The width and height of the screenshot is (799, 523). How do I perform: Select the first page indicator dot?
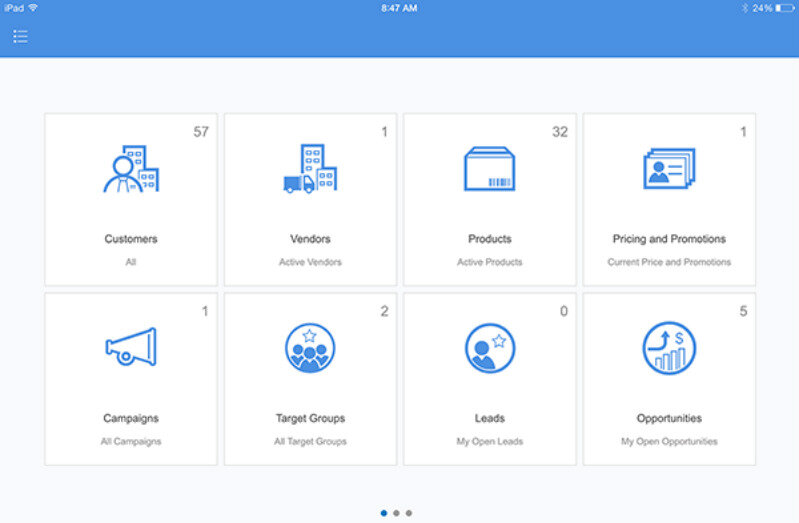(384, 513)
